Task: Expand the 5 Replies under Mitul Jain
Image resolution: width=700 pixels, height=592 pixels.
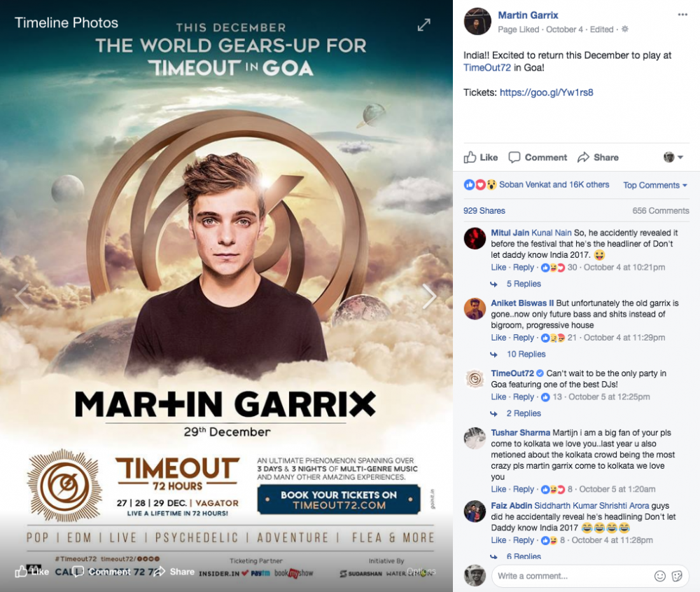Action: click(x=523, y=284)
